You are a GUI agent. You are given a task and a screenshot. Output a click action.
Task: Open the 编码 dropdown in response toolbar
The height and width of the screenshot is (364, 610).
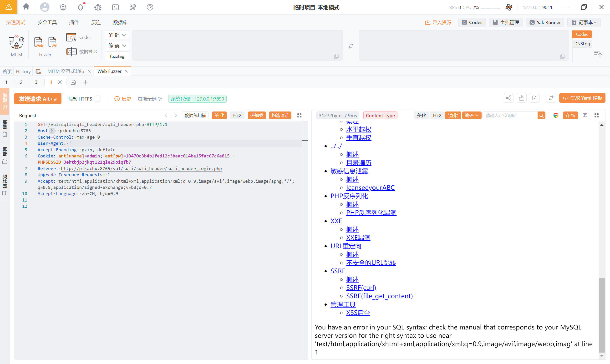(x=471, y=115)
